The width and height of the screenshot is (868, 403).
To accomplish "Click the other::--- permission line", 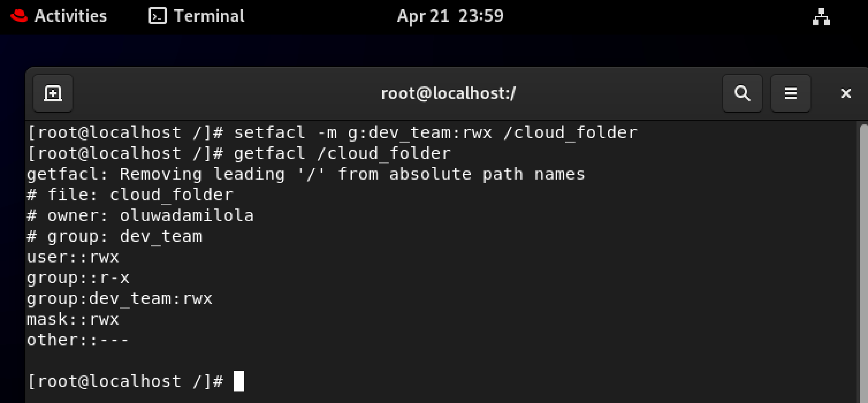I will pos(78,340).
